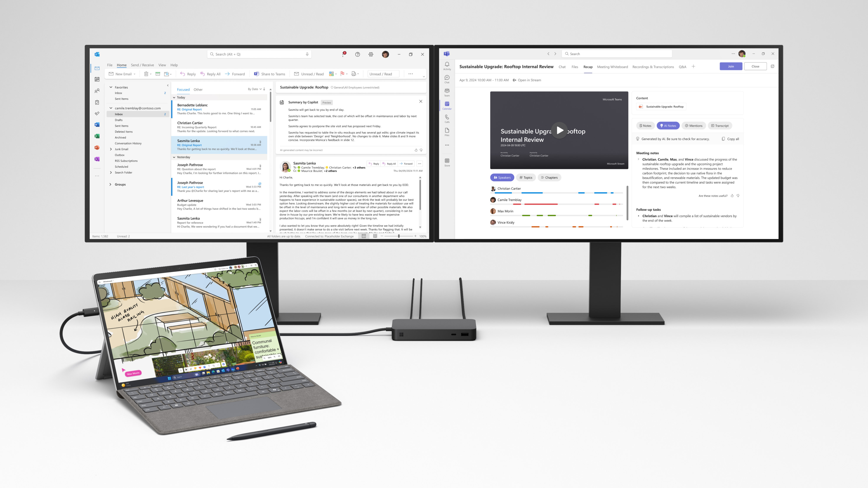Click the Reply All icon in Outlook ribbon
The image size is (868, 488).
click(210, 74)
